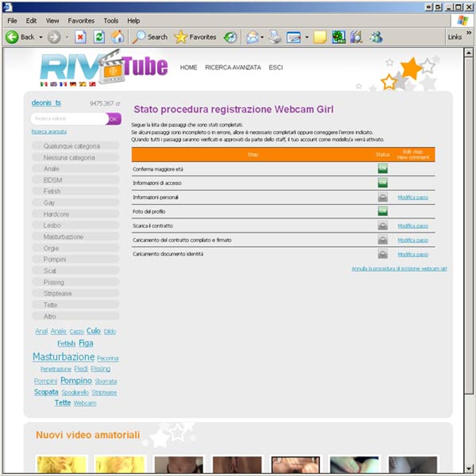
Task: Open the Favorites star toolbar button
Action: point(195,37)
